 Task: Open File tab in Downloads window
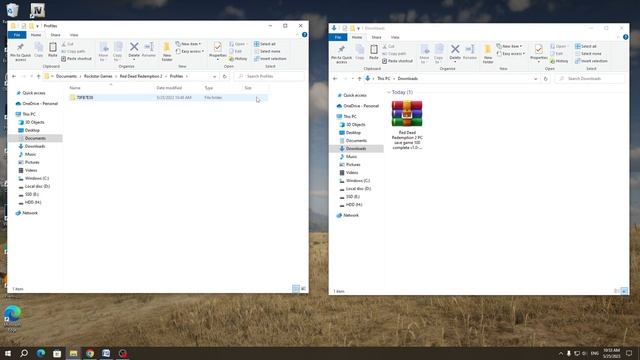point(338,38)
